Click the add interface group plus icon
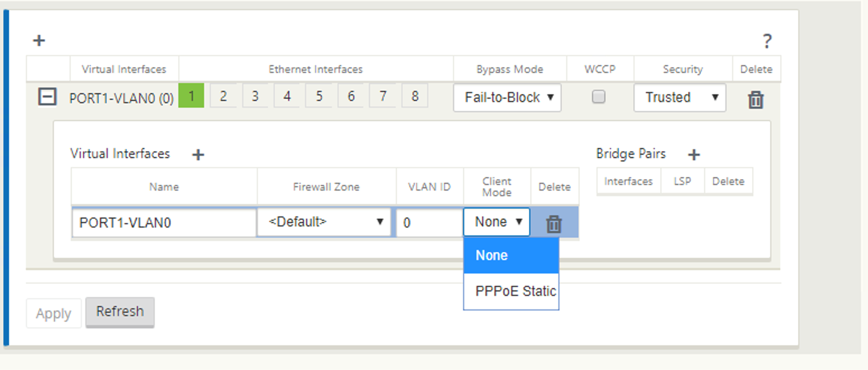 (x=39, y=40)
